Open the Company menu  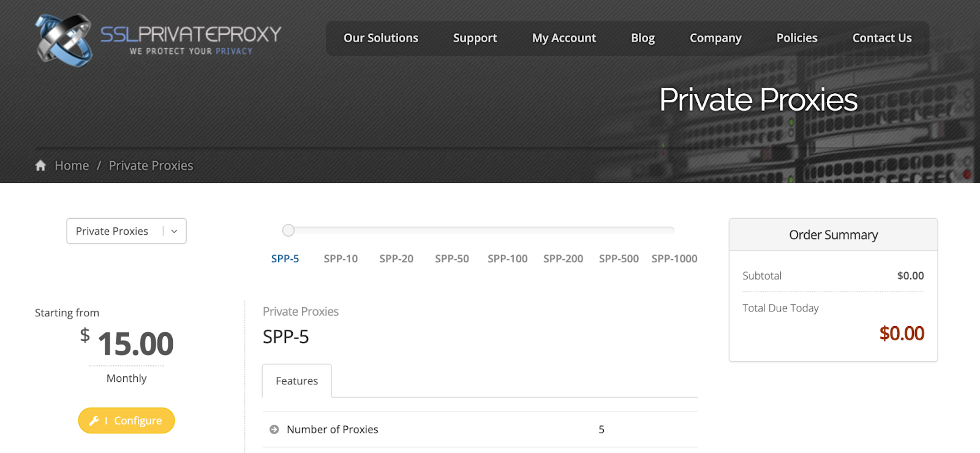pos(715,38)
